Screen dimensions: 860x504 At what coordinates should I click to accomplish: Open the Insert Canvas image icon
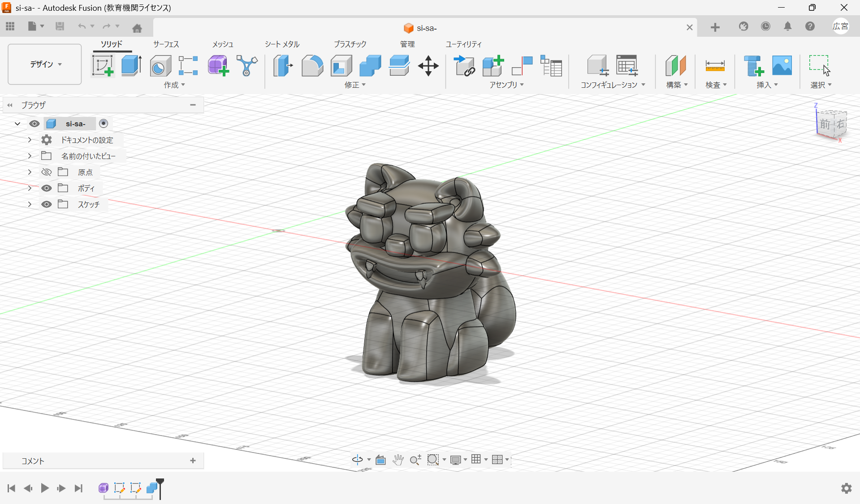pyautogui.click(x=782, y=66)
